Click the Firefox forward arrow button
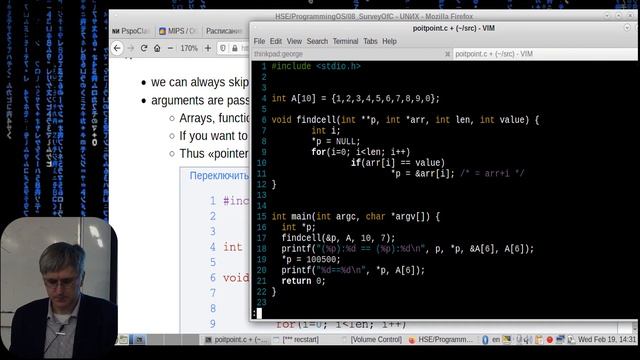Viewport: 640px width, 360px height. [x=131, y=48]
